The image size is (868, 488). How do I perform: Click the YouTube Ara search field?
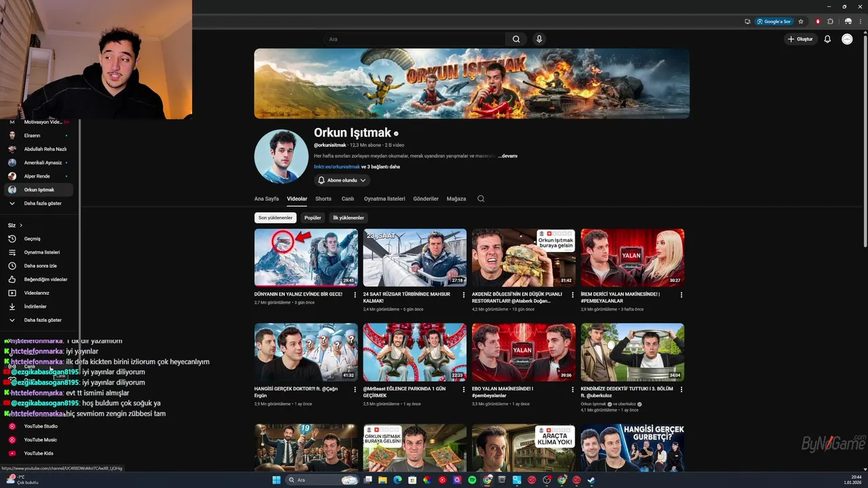414,39
